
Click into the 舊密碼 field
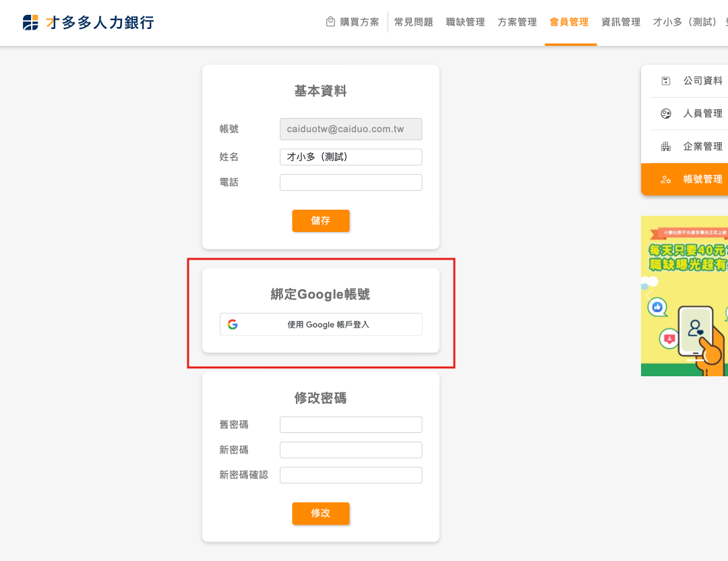tap(351, 425)
